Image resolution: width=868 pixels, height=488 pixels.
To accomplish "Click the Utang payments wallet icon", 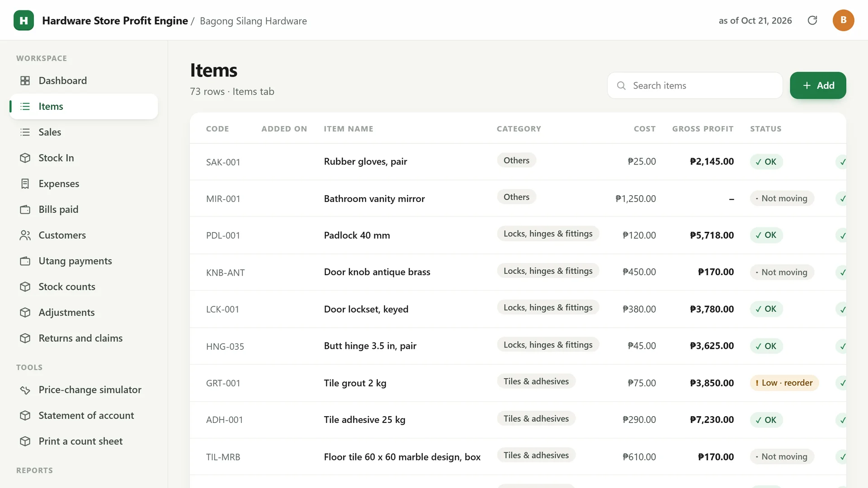I will [25, 261].
